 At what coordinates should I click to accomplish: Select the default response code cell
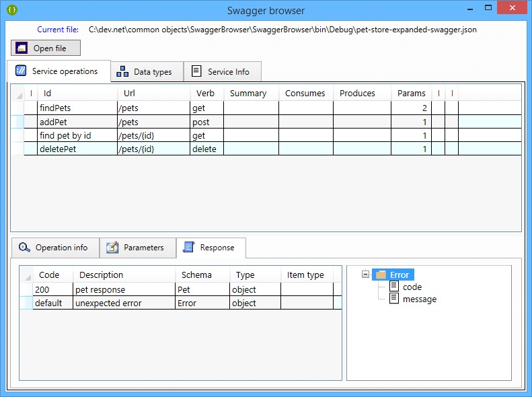(53, 303)
